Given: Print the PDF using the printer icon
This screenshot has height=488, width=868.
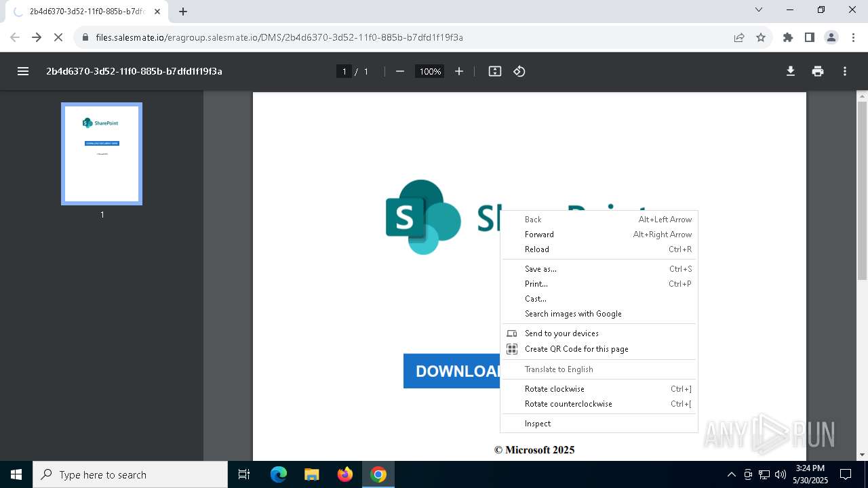Looking at the screenshot, I should point(818,71).
